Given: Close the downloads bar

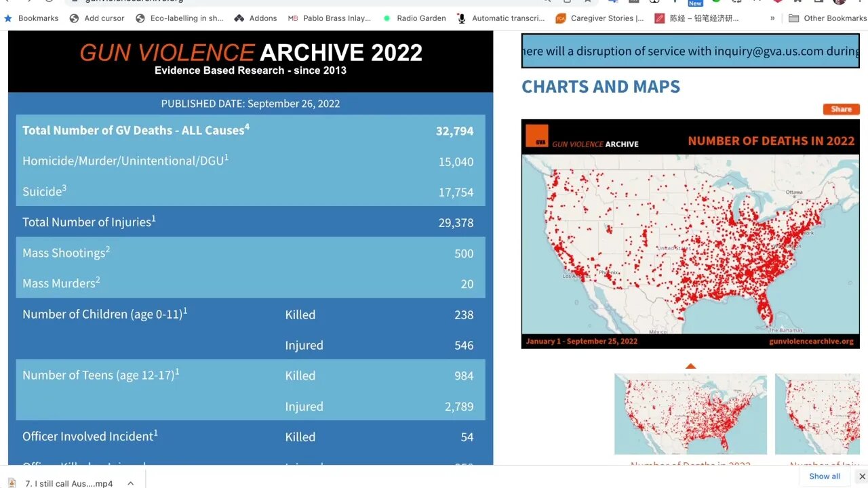Looking at the screenshot, I should [x=862, y=476].
